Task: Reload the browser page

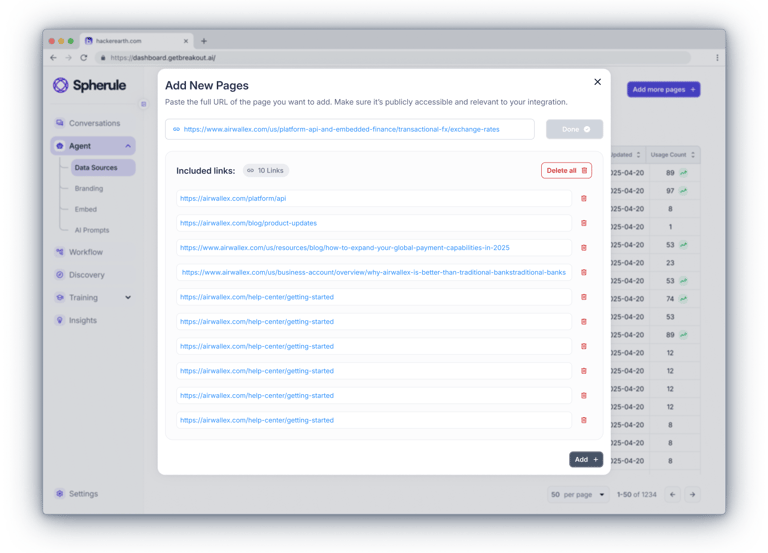Action: click(84, 58)
